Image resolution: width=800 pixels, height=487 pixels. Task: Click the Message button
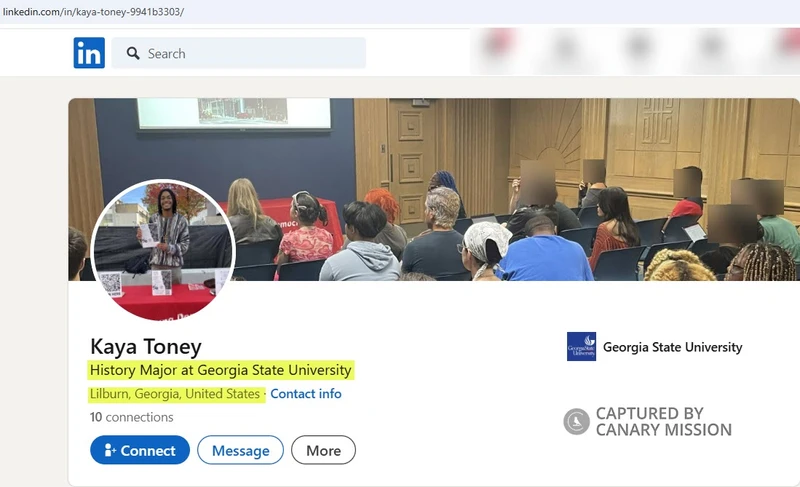pos(240,450)
